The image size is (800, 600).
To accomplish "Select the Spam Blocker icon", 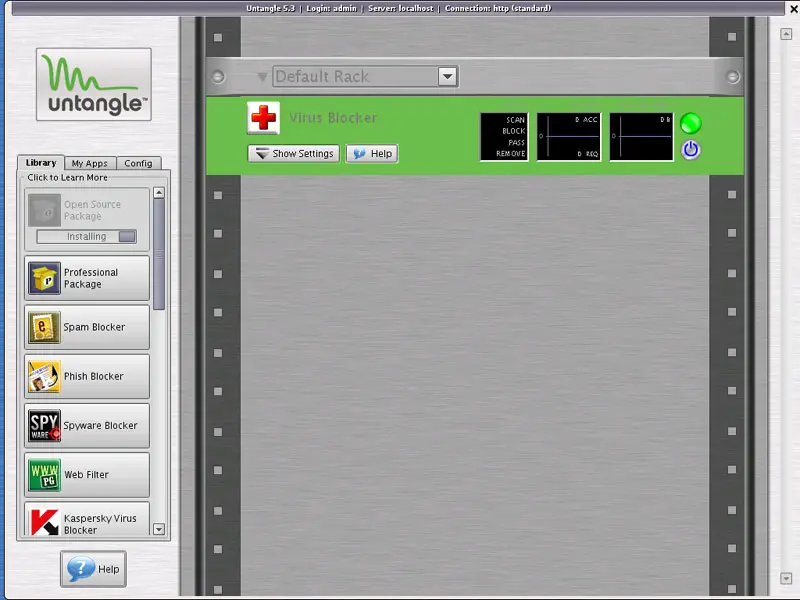I will (x=44, y=327).
